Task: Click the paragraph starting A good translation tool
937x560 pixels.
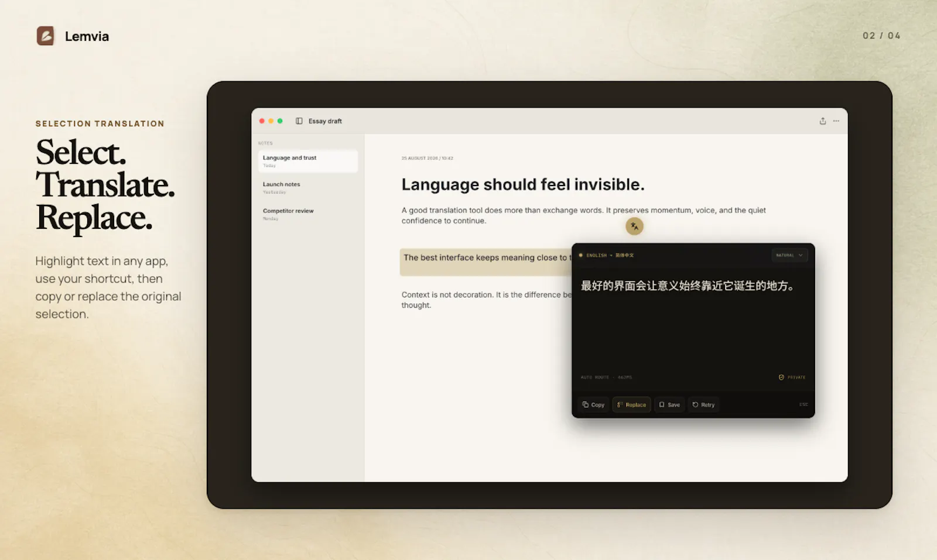Action: tap(583, 215)
